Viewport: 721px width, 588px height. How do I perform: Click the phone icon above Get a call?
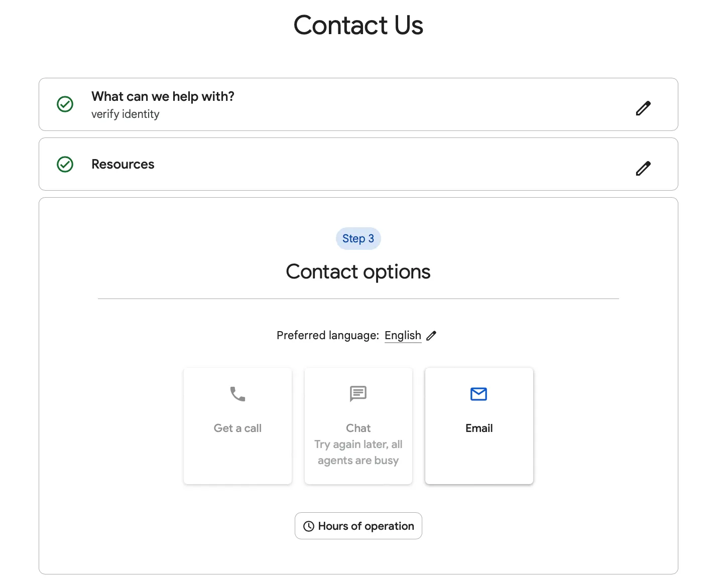tap(237, 394)
